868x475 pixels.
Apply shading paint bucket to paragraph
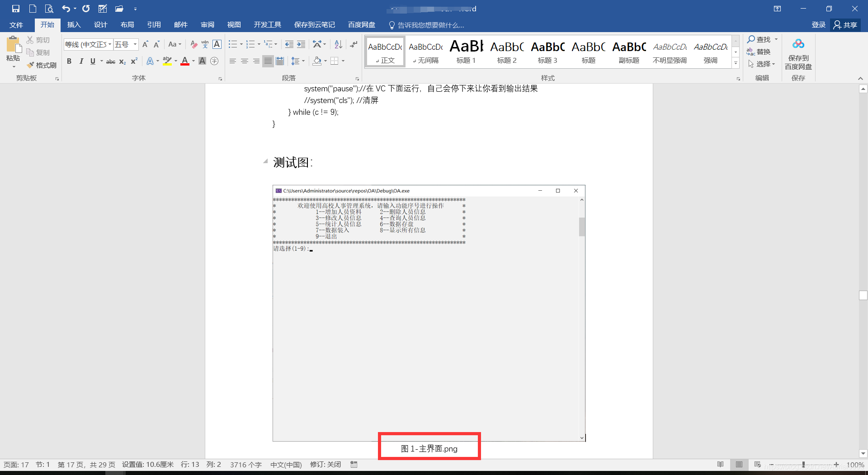tap(317, 61)
